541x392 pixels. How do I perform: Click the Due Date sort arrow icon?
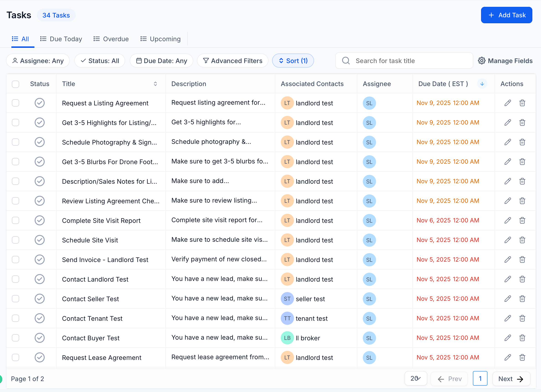pyautogui.click(x=482, y=84)
